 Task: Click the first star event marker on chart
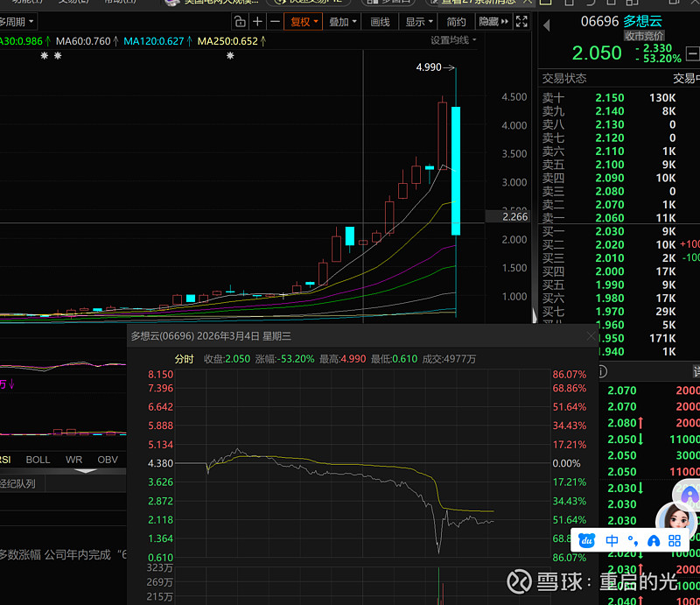pyautogui.click(x=45, y=56)
